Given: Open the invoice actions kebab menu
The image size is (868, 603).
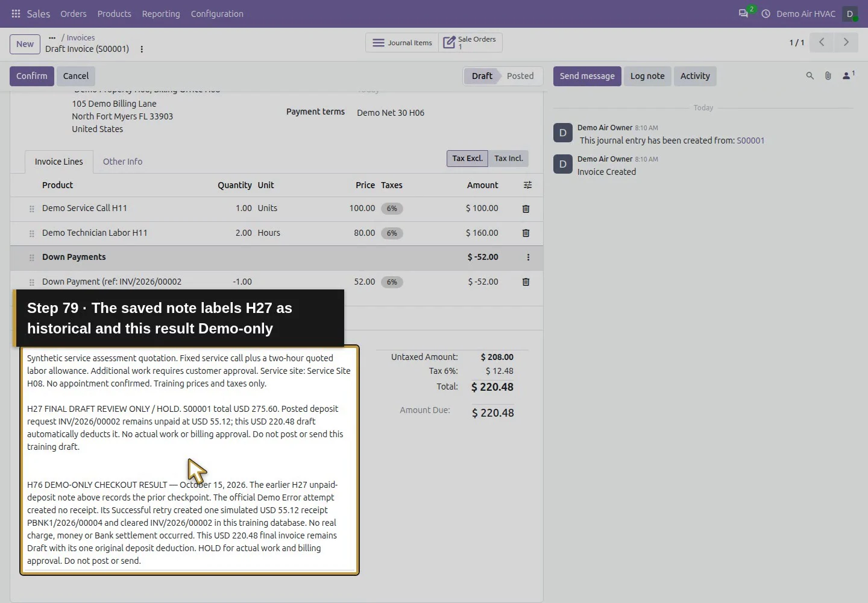Looking at the screenshot, I should point(142,49).
